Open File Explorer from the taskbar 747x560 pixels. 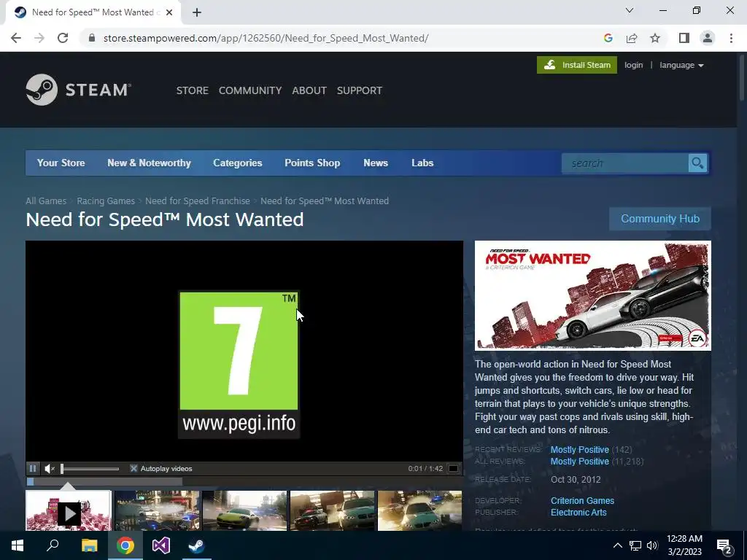[x=89, y=545]
